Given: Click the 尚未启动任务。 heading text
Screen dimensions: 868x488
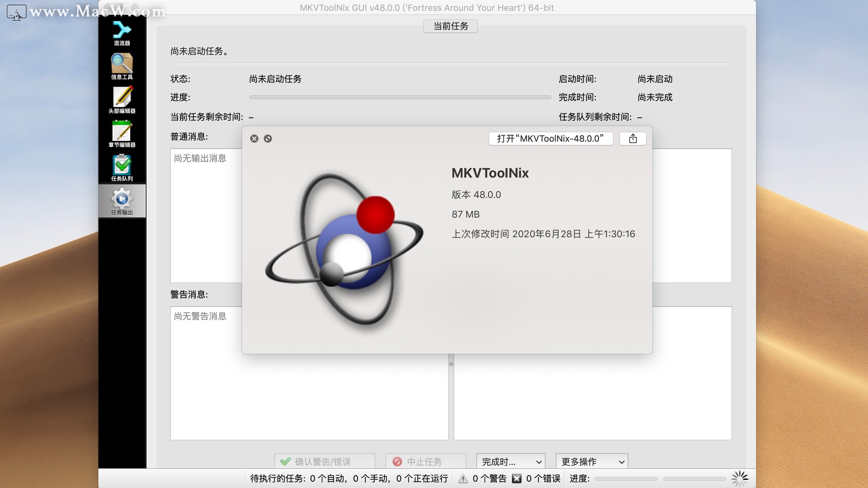Looking at the screenshot, I should tap(200, 52).
